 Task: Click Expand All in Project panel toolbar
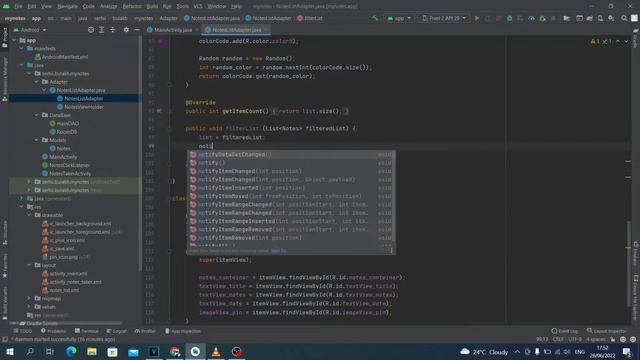coord(102,30)
